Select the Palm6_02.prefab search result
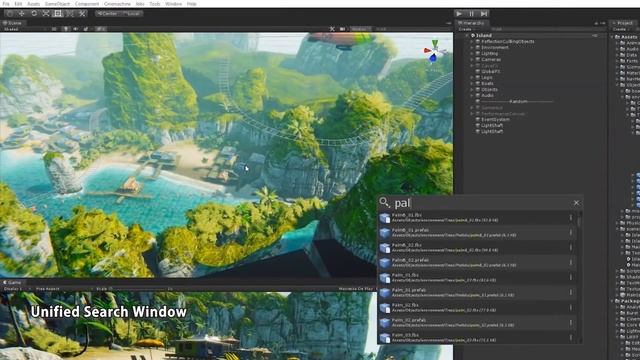 click(477, 263)
